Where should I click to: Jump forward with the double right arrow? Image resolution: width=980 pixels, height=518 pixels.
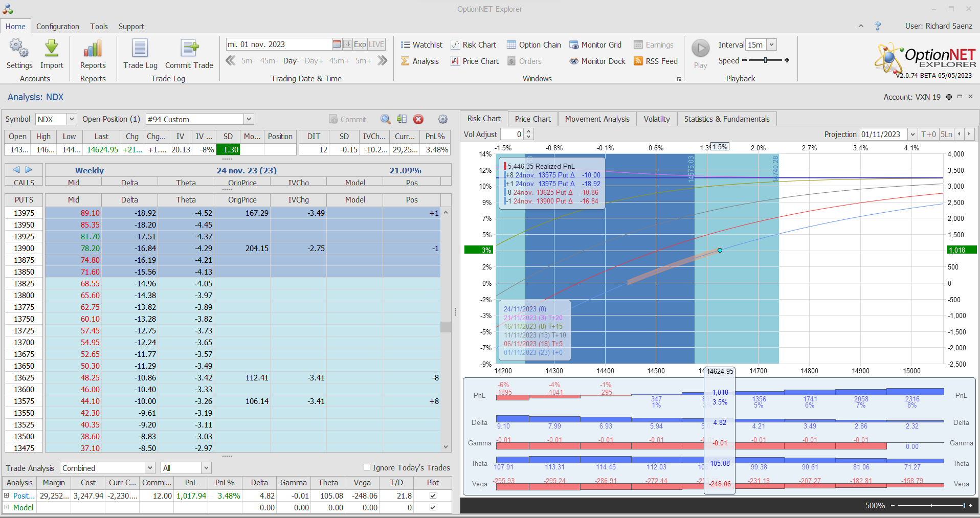[x=383, y=61]
